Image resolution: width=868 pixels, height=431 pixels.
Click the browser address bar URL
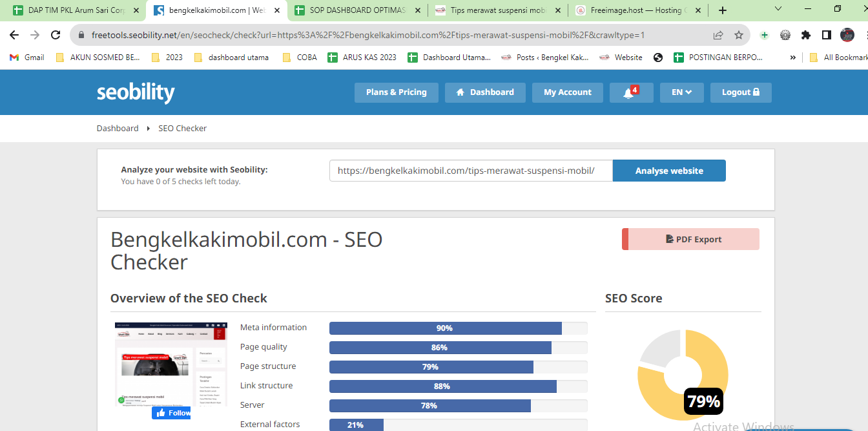(368, 35)
